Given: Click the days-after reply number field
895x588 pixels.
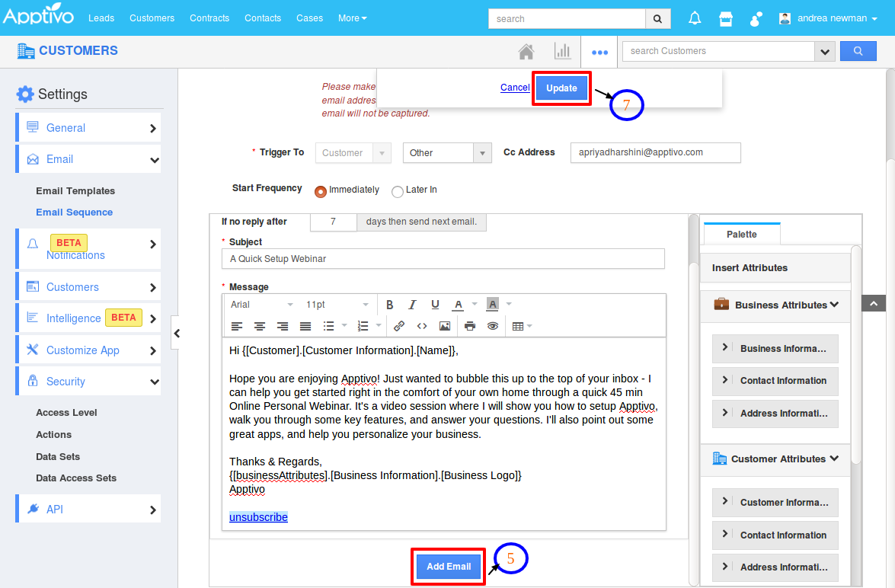Looking at the screenshot, I should click(x=334, y=222).
